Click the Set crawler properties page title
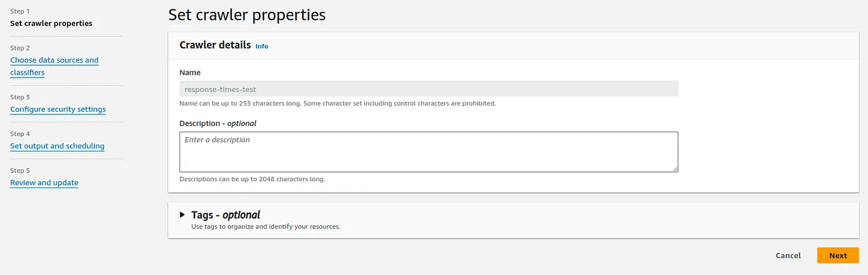 [x=247, y=15]
